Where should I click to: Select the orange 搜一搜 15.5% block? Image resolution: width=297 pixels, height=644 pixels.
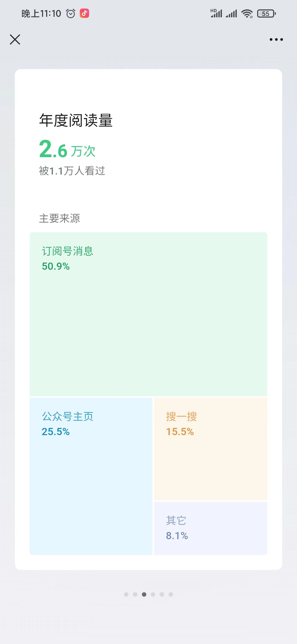[211, 449]
